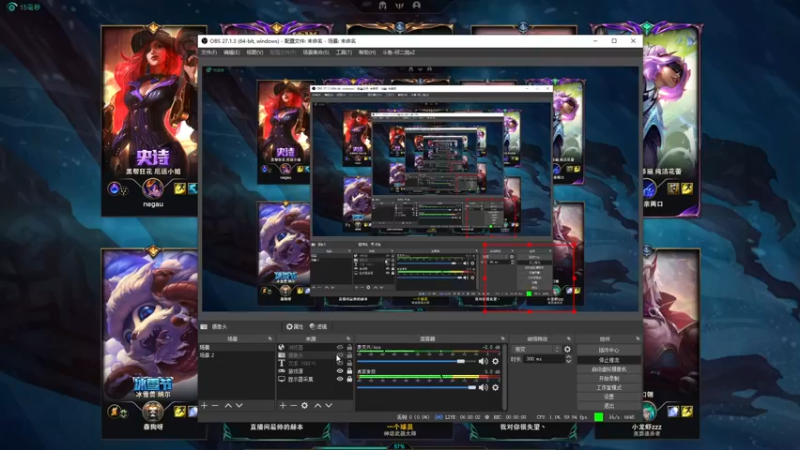Move selected source down in sources list
Viewport: 800px width, 450px height.
(329, 406)
